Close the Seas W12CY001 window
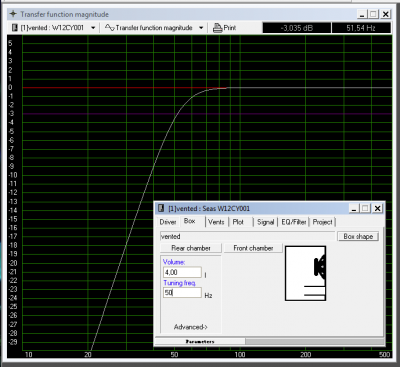This screenshot has height=367, width=400. coord(377,209)
